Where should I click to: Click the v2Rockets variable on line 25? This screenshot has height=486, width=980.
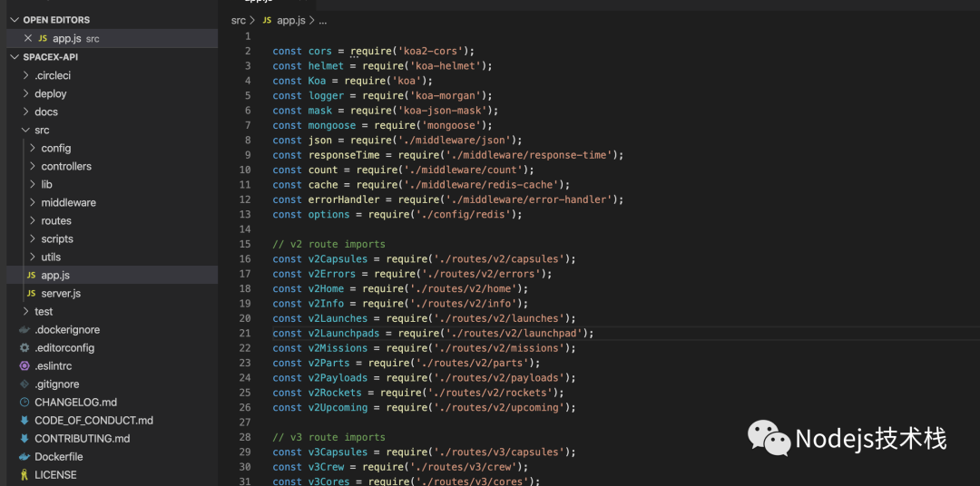pos(335,393)
